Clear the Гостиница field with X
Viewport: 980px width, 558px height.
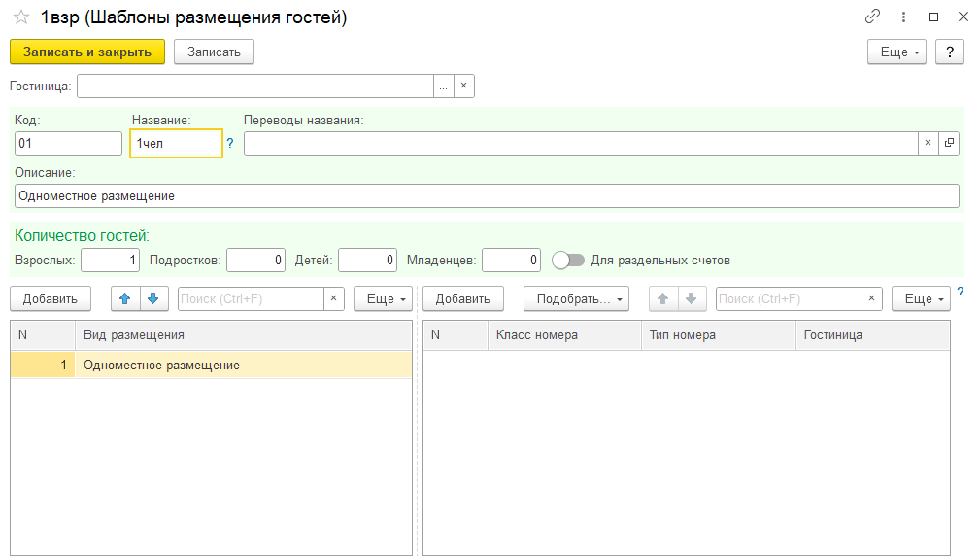463,86
